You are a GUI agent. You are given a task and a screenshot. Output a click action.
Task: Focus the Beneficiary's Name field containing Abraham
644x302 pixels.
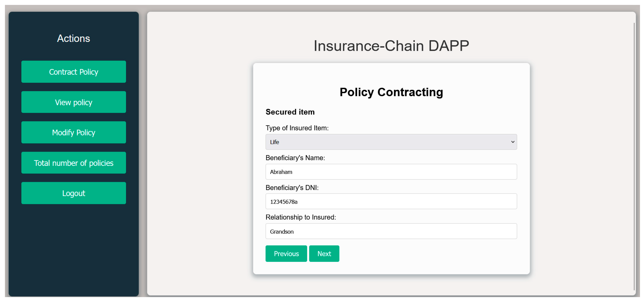coord(391,172)
